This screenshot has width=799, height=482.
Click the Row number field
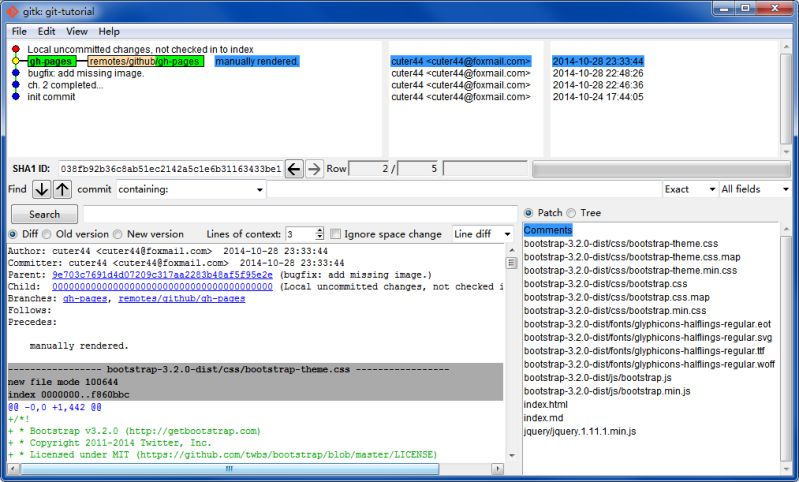[369, 169]
